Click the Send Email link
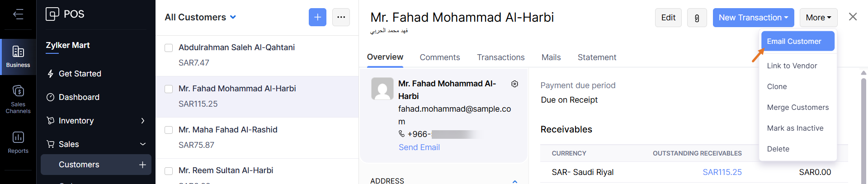The image size is (868, 184). coord(419,147)
